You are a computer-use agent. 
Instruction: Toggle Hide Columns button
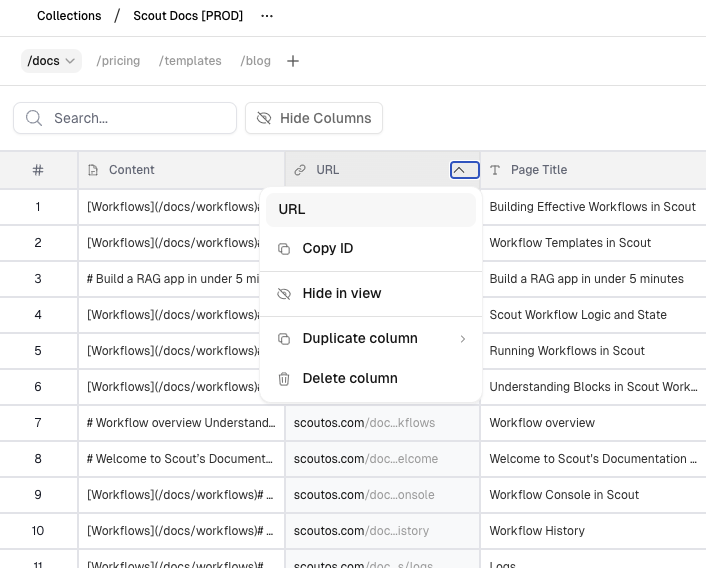pyautogui.click(x=314, y=118)
